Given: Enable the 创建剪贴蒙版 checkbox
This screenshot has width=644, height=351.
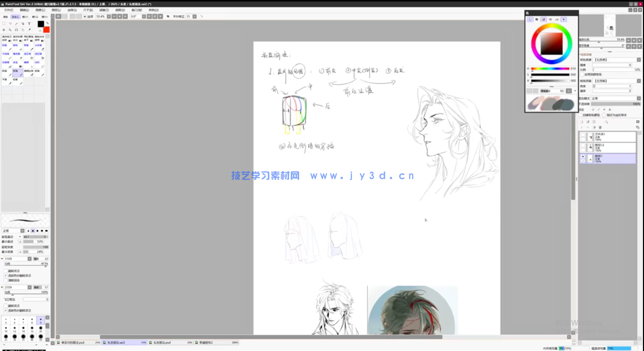Looking at the screenshot, I should coord(580,115).
